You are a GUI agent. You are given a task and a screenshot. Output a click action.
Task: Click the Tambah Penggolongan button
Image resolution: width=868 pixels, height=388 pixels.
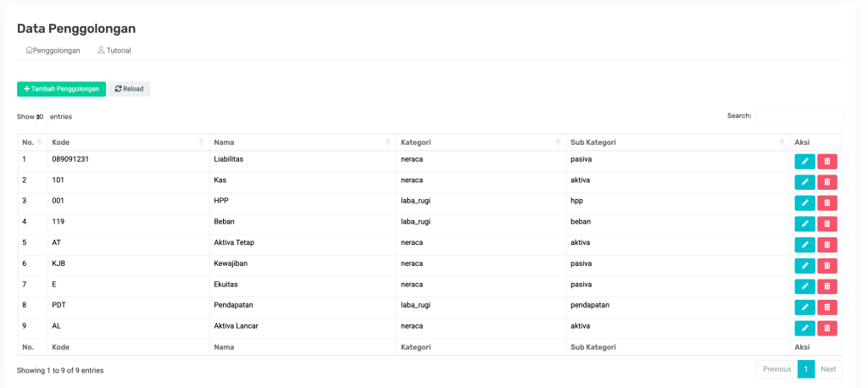point(61,89)
